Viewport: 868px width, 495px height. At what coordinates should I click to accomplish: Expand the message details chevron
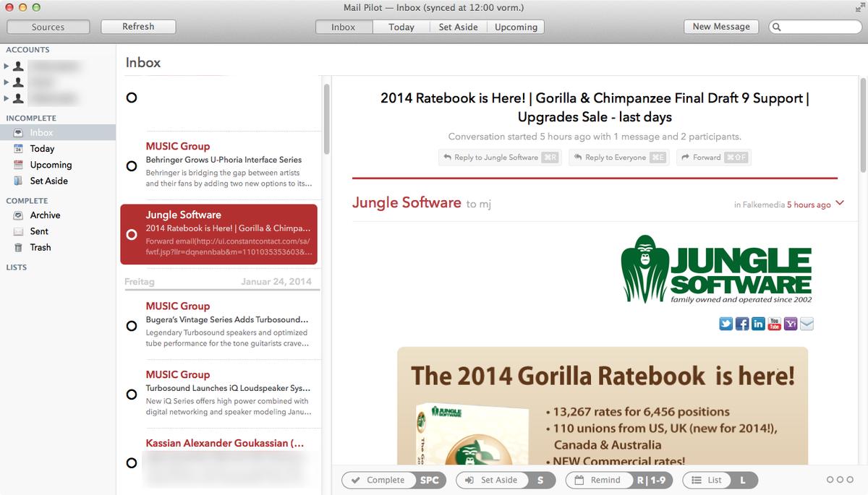840,204
